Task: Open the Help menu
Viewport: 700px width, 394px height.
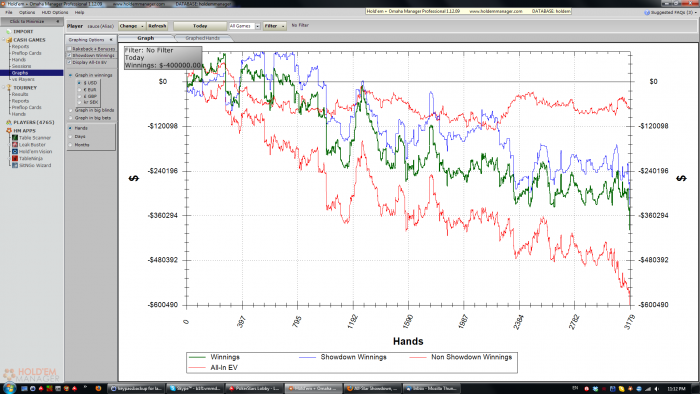Action: [79, 12]
